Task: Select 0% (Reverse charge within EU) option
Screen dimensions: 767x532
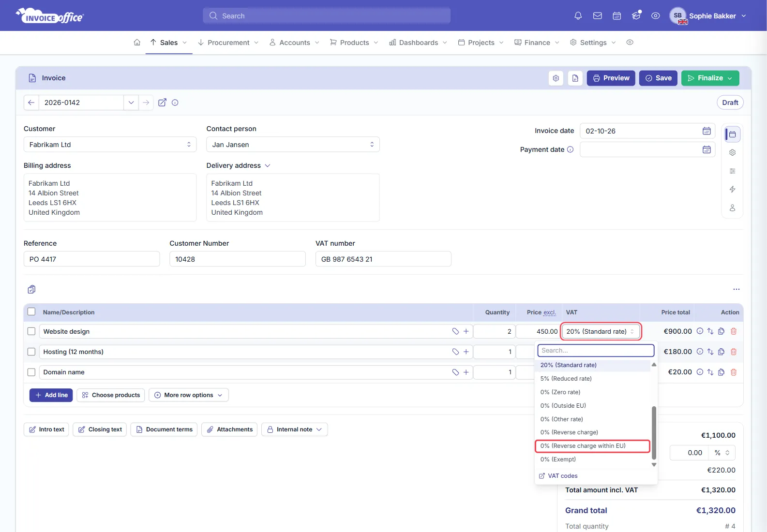Action: tap(592, 446)
